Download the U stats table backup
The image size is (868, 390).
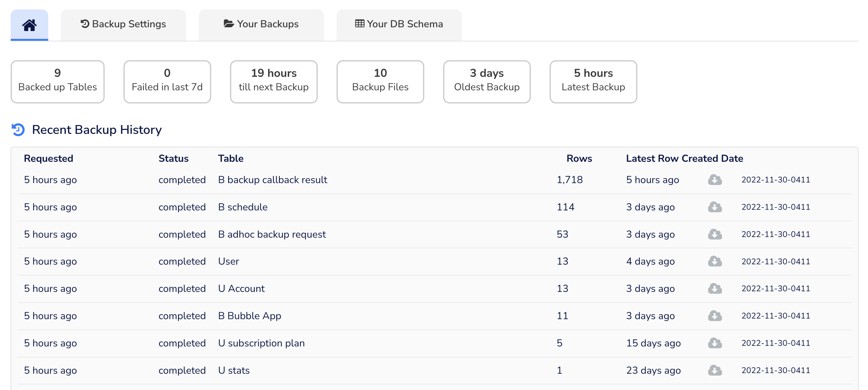click(715, 371)
